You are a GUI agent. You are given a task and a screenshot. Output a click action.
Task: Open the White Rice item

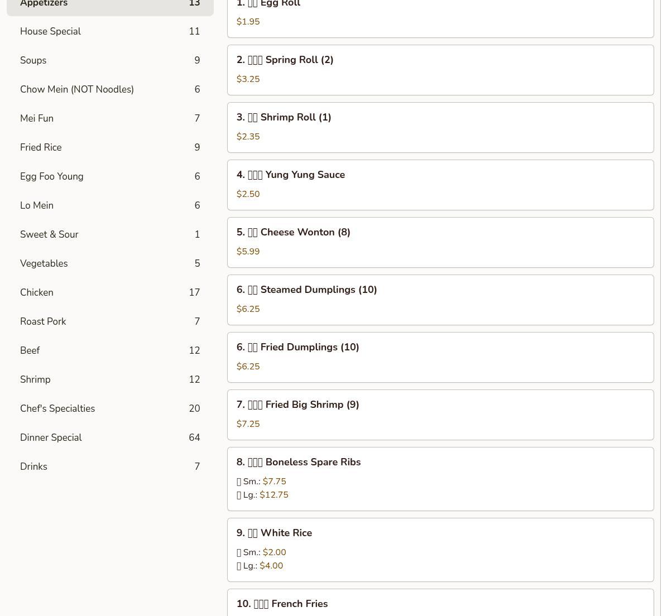click(440, 550)
